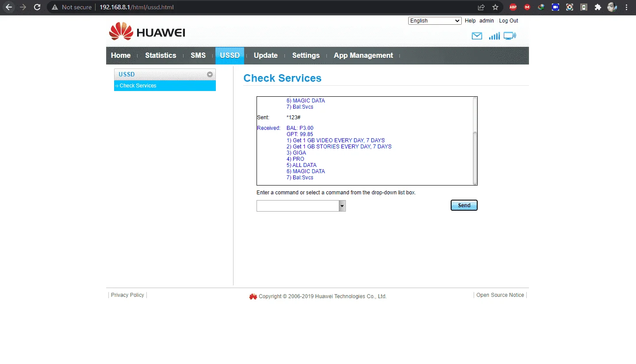The height and width of the screenshot is (364, 636).
Task: Open the browser extensions puzzle icon
Action: [x=598, y=7]
